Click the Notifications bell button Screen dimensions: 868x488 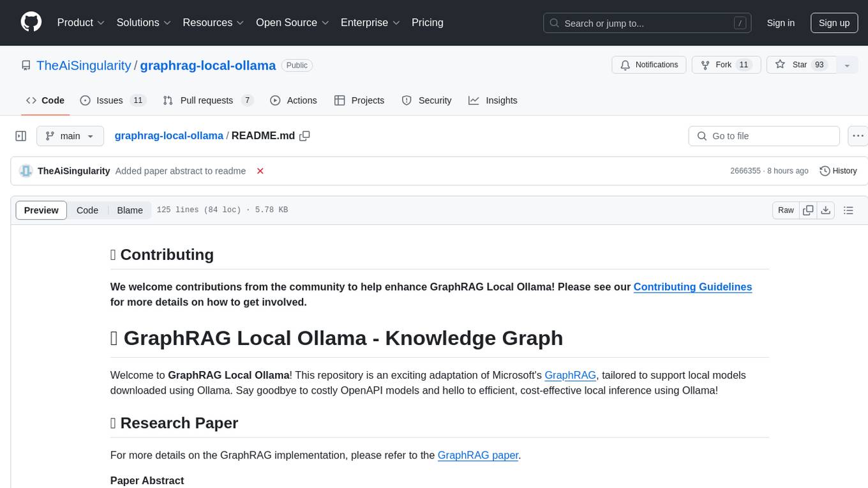[649, 65]
